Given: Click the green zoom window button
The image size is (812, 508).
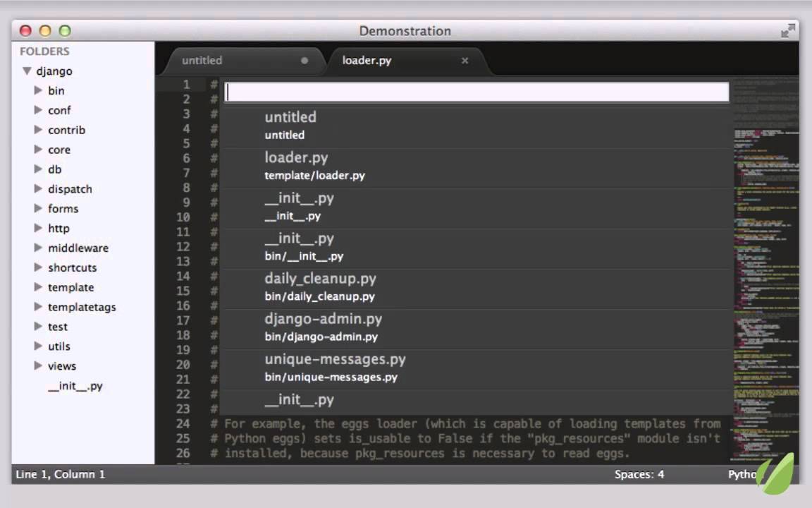Looking at the screenshot, I should pyautogui.click(x=65, y=30).
